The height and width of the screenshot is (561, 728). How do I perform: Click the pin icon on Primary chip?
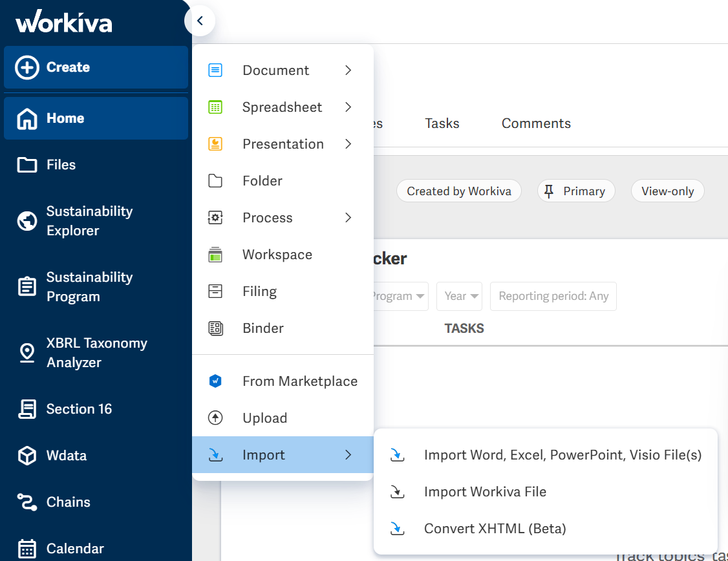coord(549,191)
